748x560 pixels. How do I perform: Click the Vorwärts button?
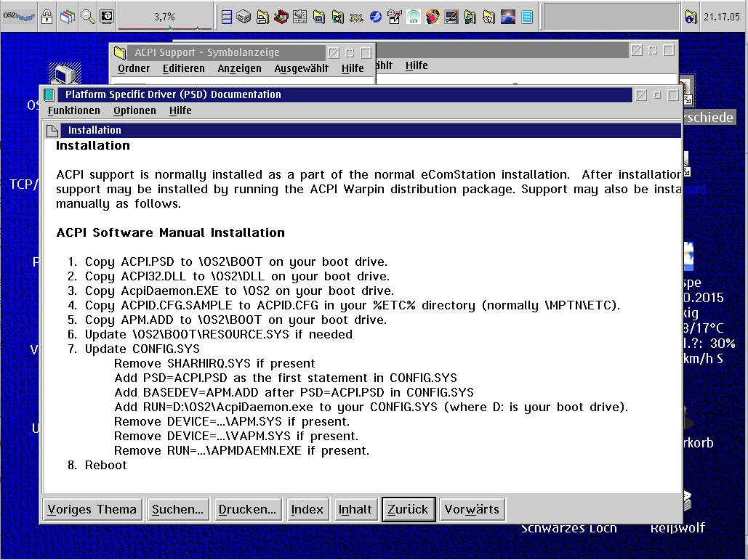472,509
